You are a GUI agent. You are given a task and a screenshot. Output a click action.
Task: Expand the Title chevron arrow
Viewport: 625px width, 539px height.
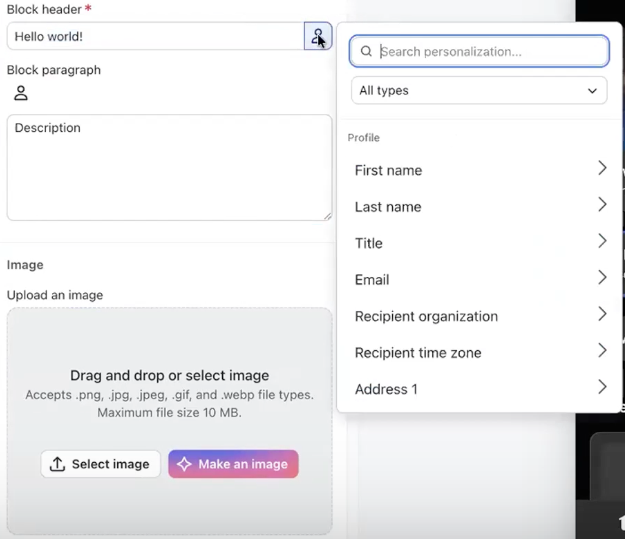[602, 241]
